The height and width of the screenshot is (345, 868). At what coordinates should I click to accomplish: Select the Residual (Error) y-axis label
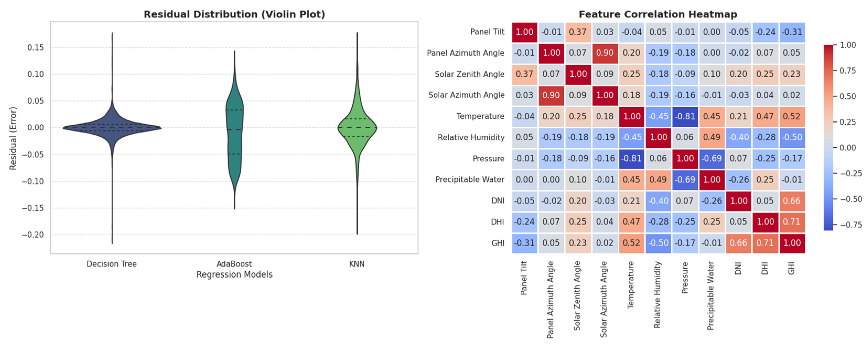[x=13, y=138]
